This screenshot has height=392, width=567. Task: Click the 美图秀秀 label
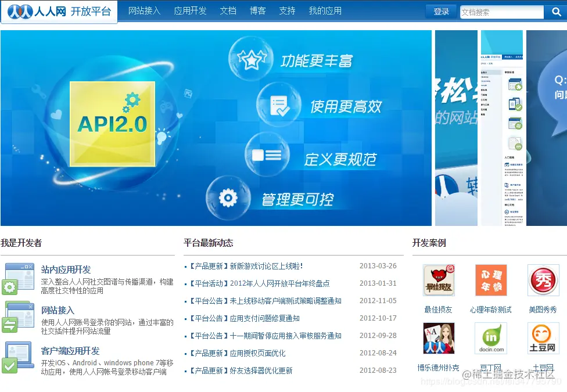543,310
